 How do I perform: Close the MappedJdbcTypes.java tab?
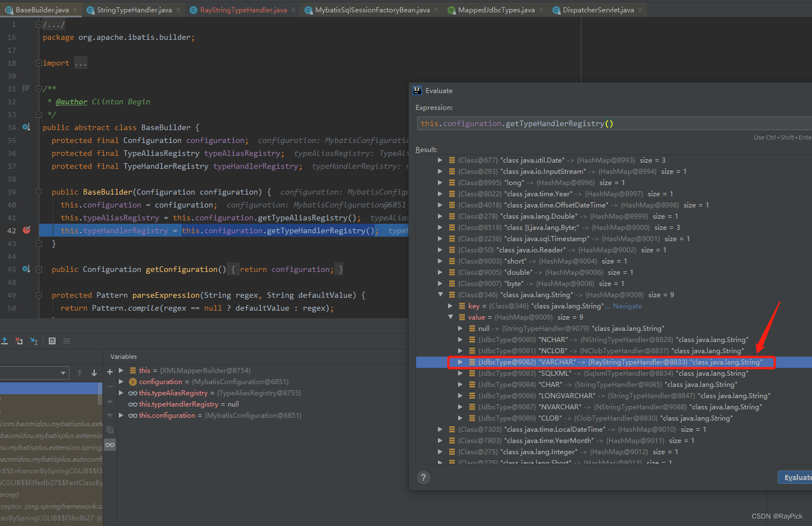point(541,10)
